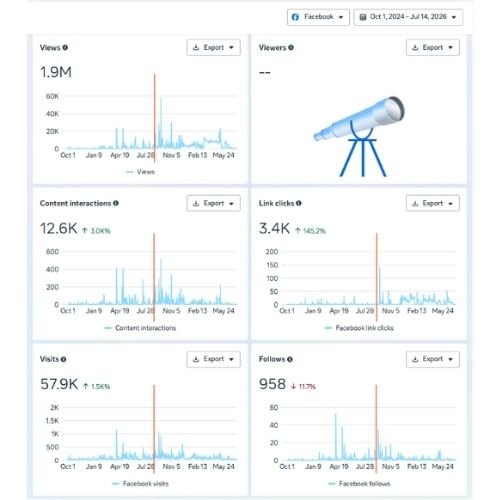Click the info icon next to Views
This screenshot has height=500, width=500.
(65, 48)
